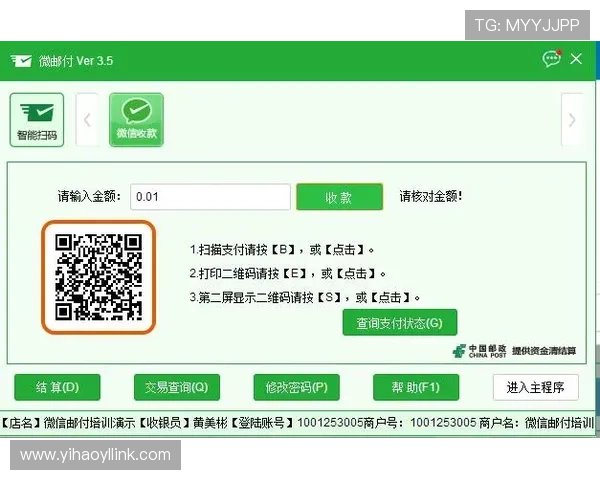Close the 微邮付 window
The height and width of the screenshot is (480, 600).
click(576, 59)
